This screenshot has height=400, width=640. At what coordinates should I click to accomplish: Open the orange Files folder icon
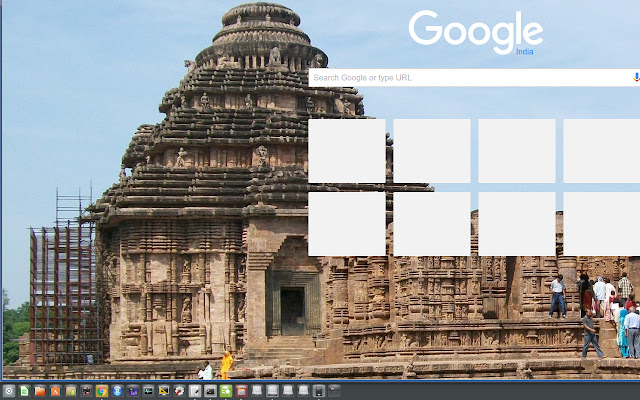40,391
